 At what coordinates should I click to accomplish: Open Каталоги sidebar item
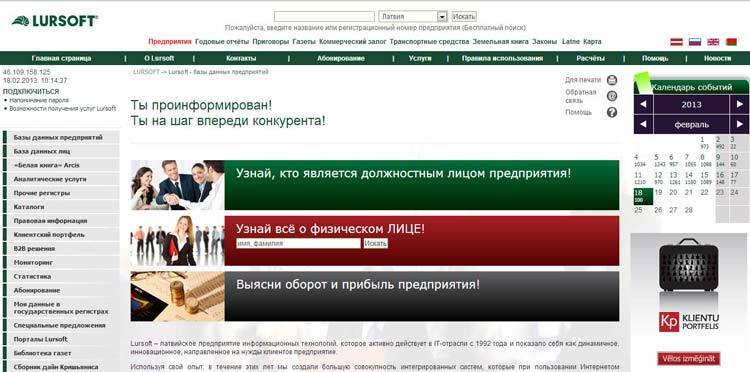tap(61, 207)
